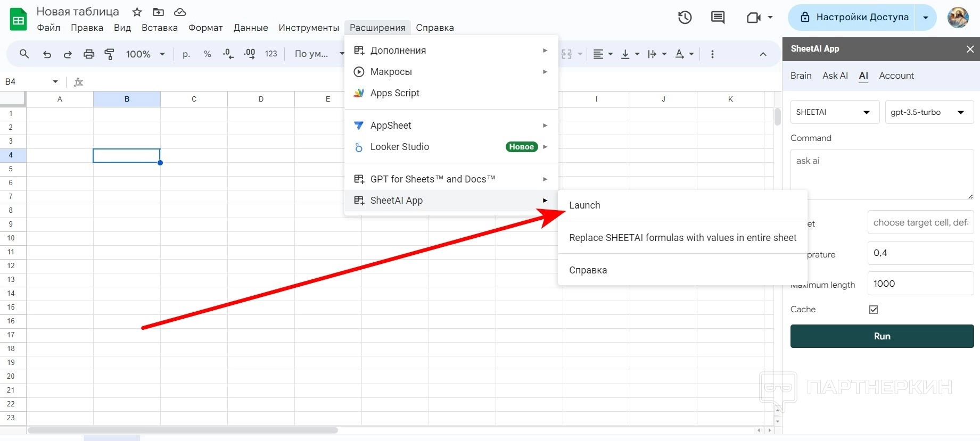980x441 pixels.
Task: Switch to the Ask AI tab
Action: click(835, 76)
